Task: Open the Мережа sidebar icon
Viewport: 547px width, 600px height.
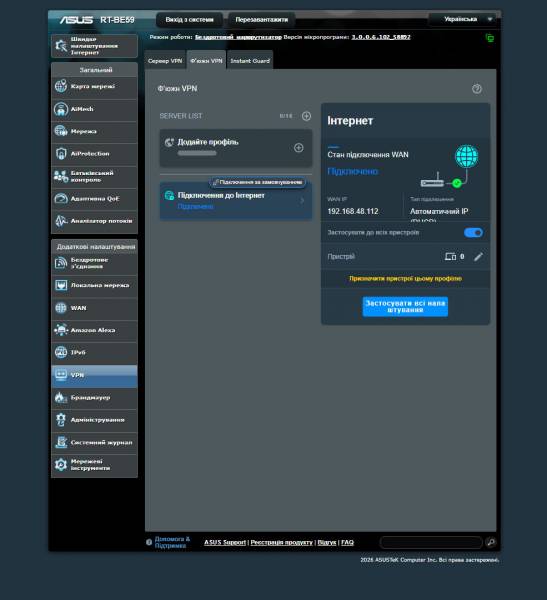Action: [x=61, y=131]
